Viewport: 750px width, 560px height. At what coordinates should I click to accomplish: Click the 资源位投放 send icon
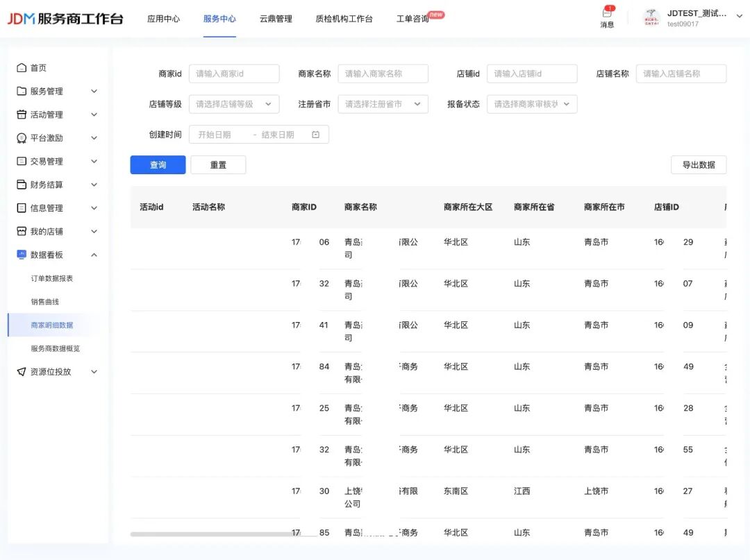point(22,372)
